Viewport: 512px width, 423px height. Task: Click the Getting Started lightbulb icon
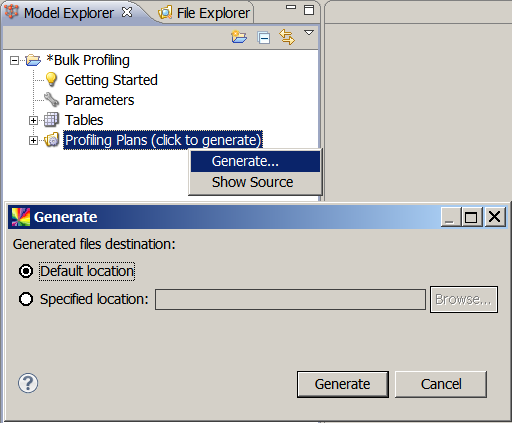[x=51, y=80]
